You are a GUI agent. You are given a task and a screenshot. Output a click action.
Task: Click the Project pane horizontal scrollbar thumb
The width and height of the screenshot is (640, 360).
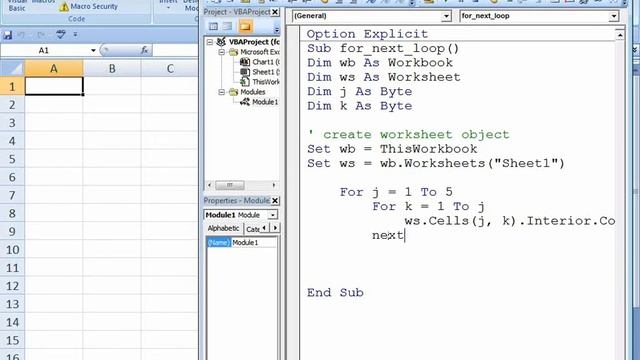coord(230,185)
